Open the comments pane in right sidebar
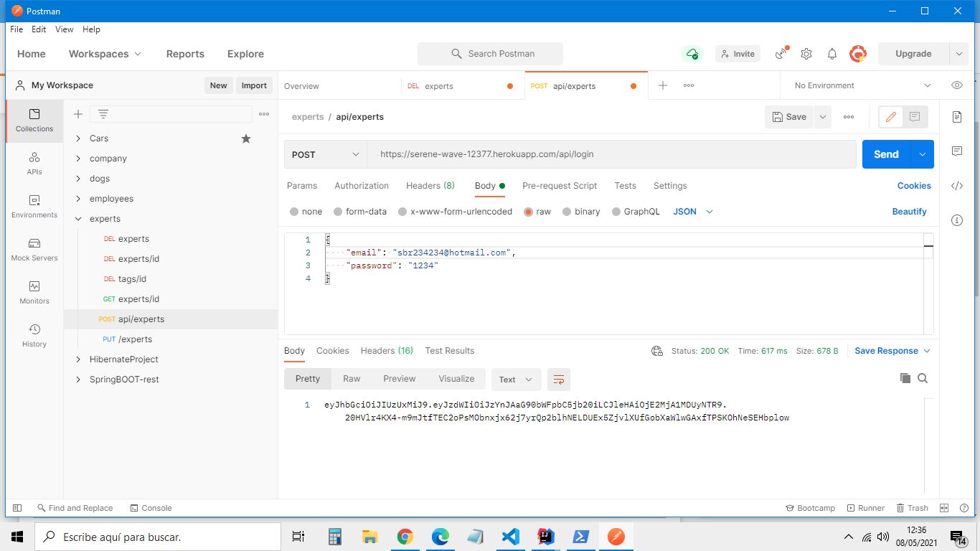Image resolution: width=980 pixels, height=551 pixels. click(957, 151)
